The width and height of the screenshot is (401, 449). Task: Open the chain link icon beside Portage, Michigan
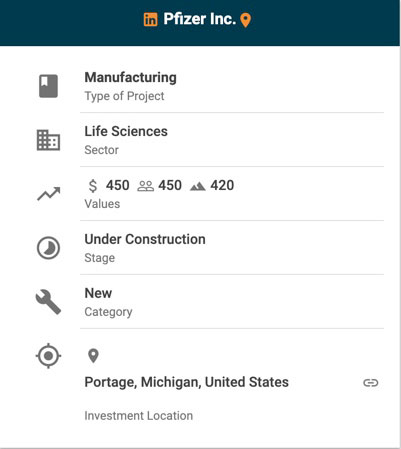(371, 383)
